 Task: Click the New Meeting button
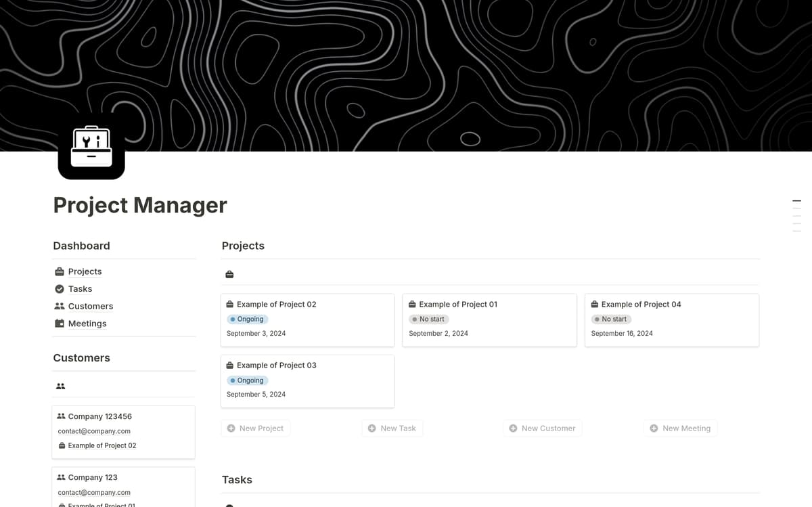point(681,428)
